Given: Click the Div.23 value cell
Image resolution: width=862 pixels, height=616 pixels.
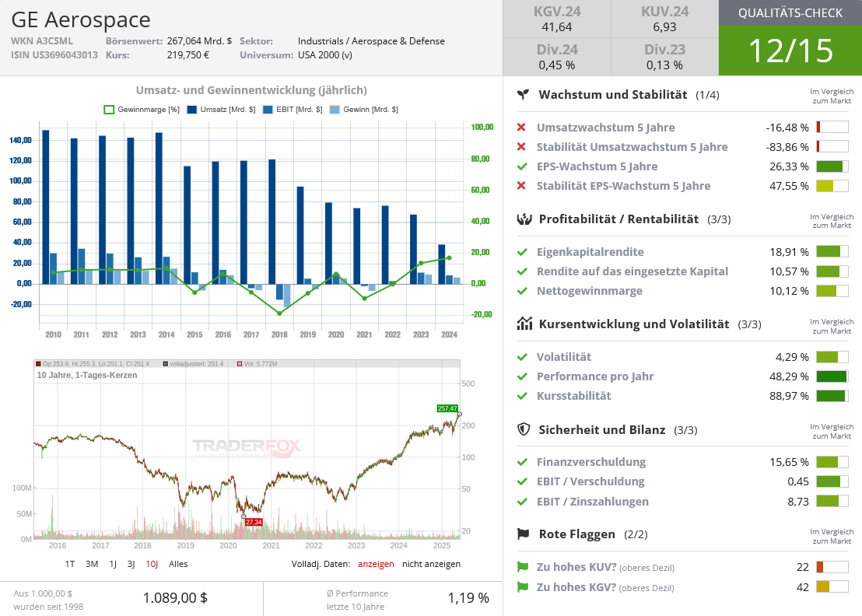Looking at the screenshot, I should click(x=664, y=57).
